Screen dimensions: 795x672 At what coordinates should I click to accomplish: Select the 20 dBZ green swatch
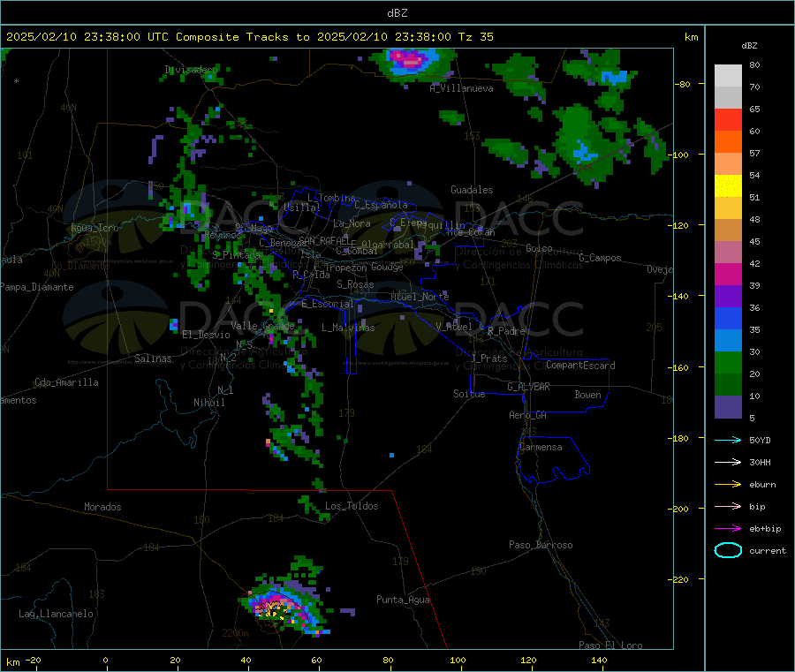pyautogui.click(x=728, y=385)
